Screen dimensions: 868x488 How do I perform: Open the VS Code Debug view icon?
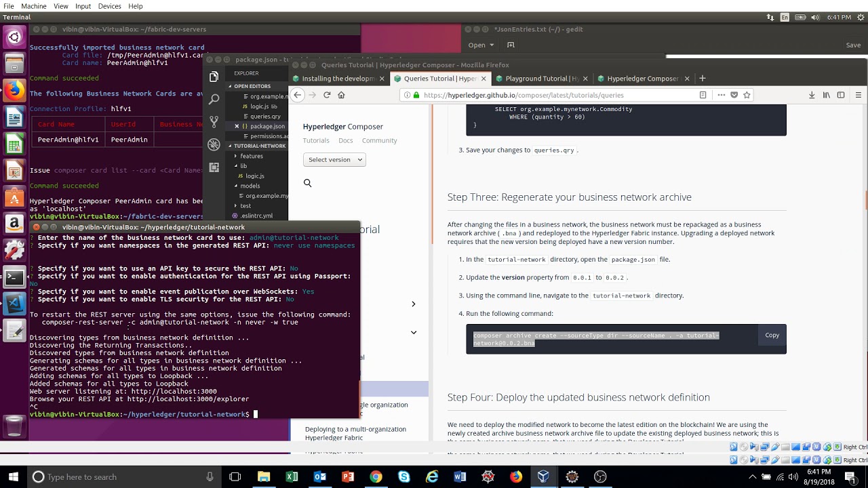click(214, 144)
